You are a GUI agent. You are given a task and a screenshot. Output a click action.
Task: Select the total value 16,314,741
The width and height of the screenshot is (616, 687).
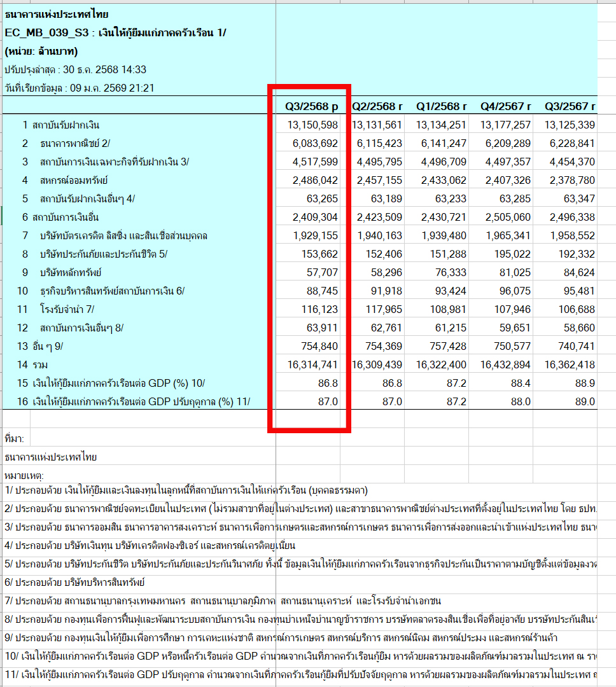click(311, 365)
